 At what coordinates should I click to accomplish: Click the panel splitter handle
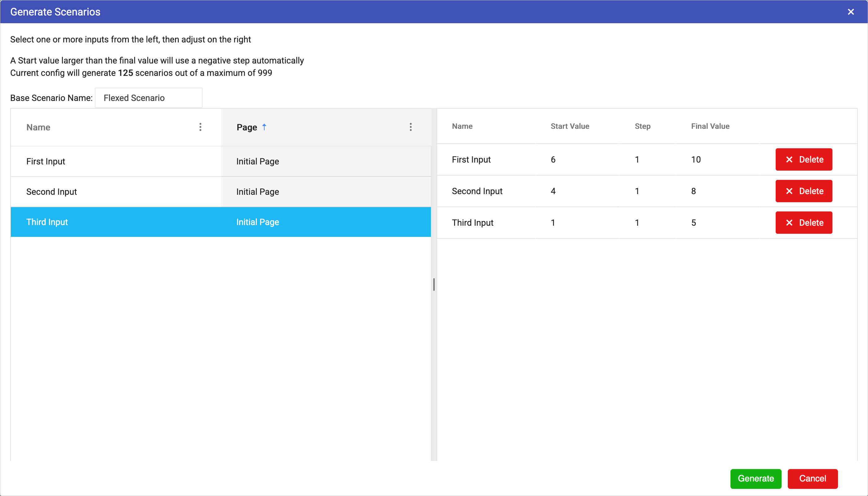pos(434,285)
